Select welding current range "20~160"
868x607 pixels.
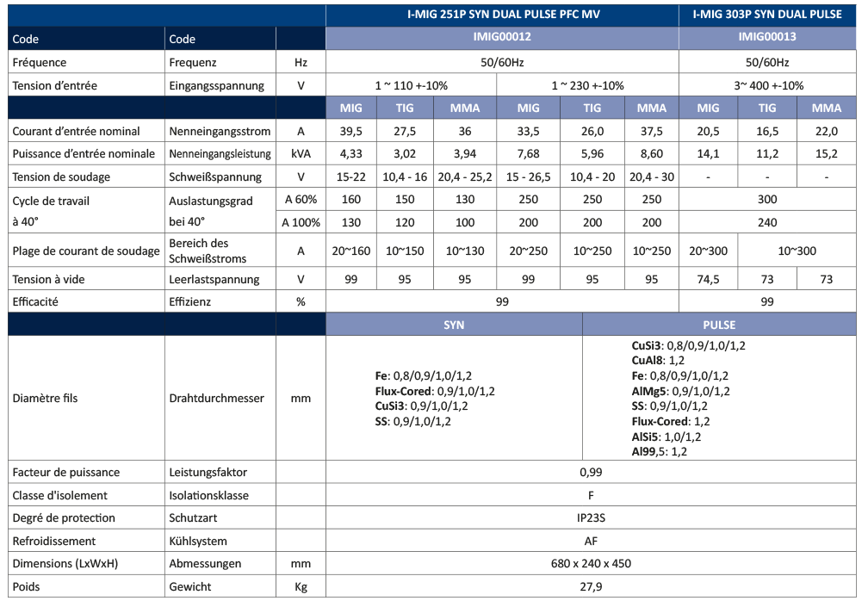coord(351,251)
